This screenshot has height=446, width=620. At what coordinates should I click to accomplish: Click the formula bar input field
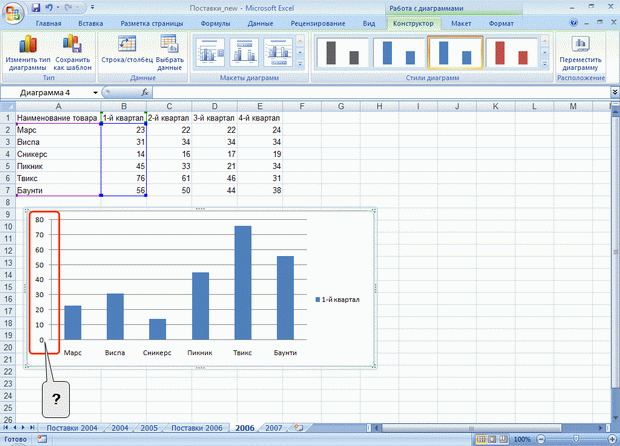point(381,93)
